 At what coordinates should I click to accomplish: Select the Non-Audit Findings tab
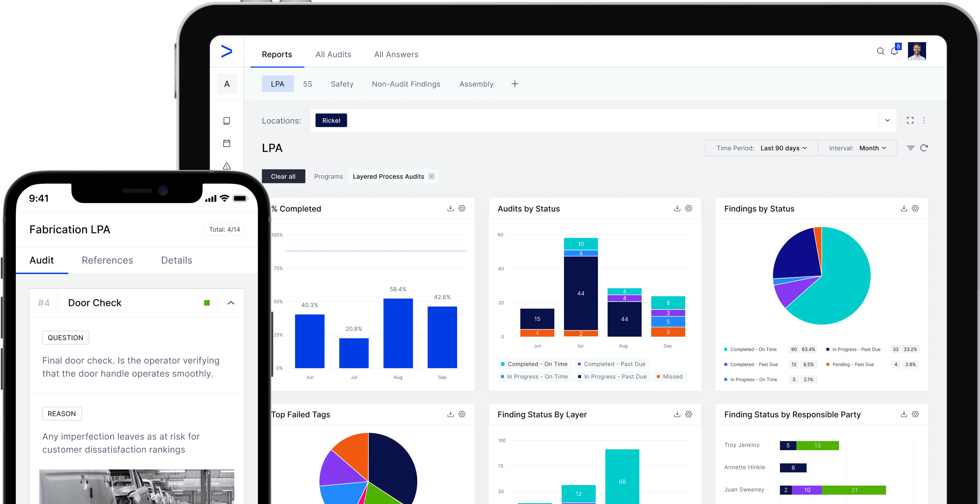[406, 84]
